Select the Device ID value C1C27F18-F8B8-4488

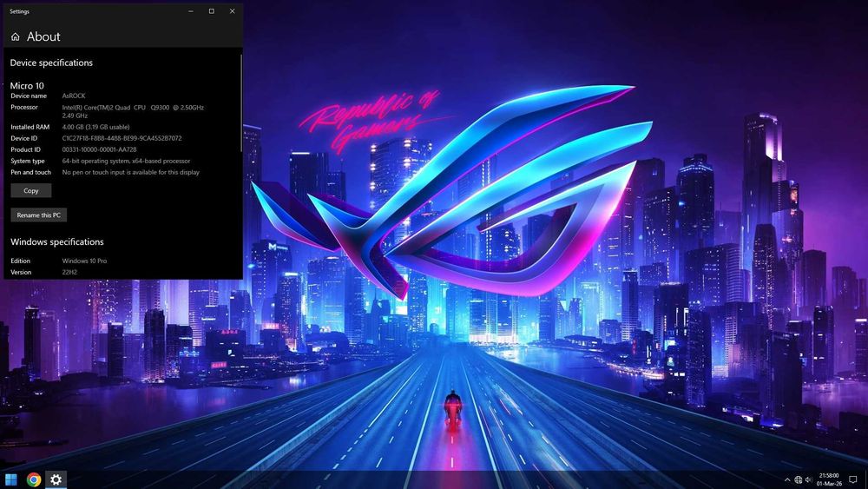tap(122, 138)
